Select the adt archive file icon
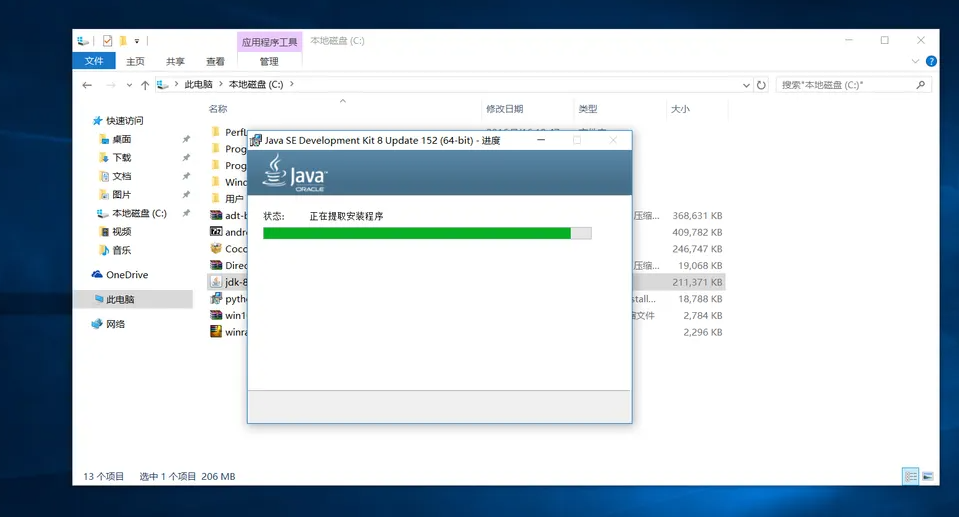 tap(216, 215)
